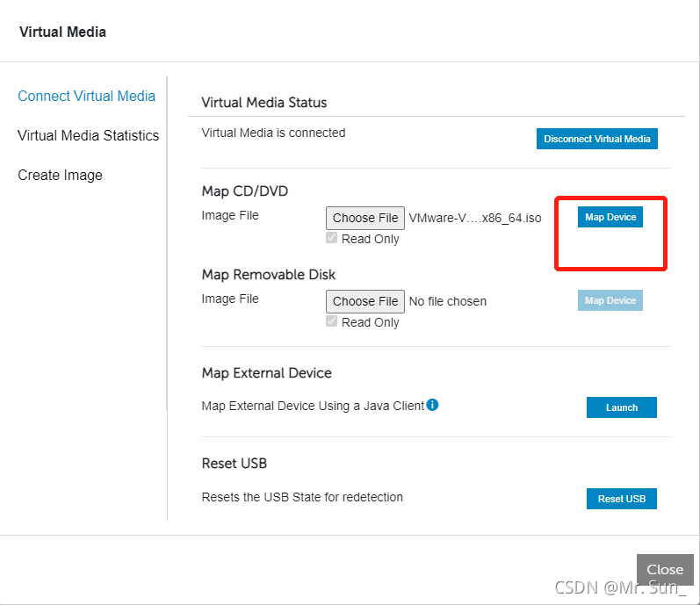Click Map Device for the Removable Disk
This screenshot has height=605, width=700.
(610, 300)
